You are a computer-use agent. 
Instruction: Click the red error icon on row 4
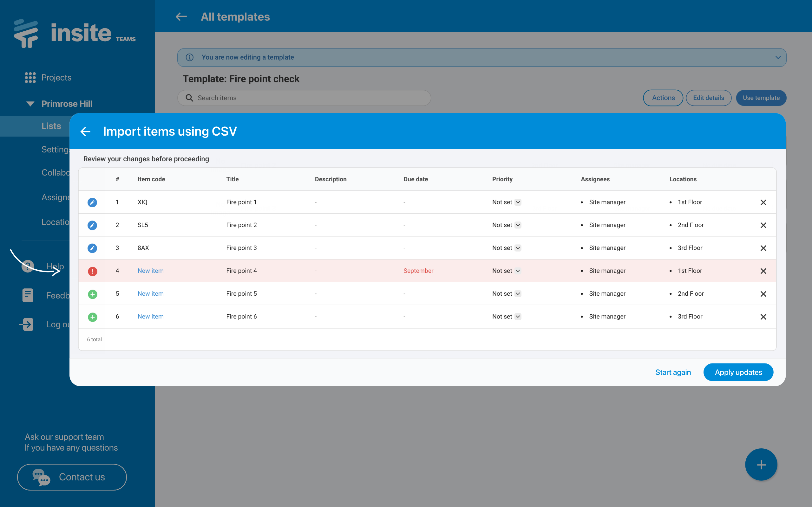tap(93, 271)
